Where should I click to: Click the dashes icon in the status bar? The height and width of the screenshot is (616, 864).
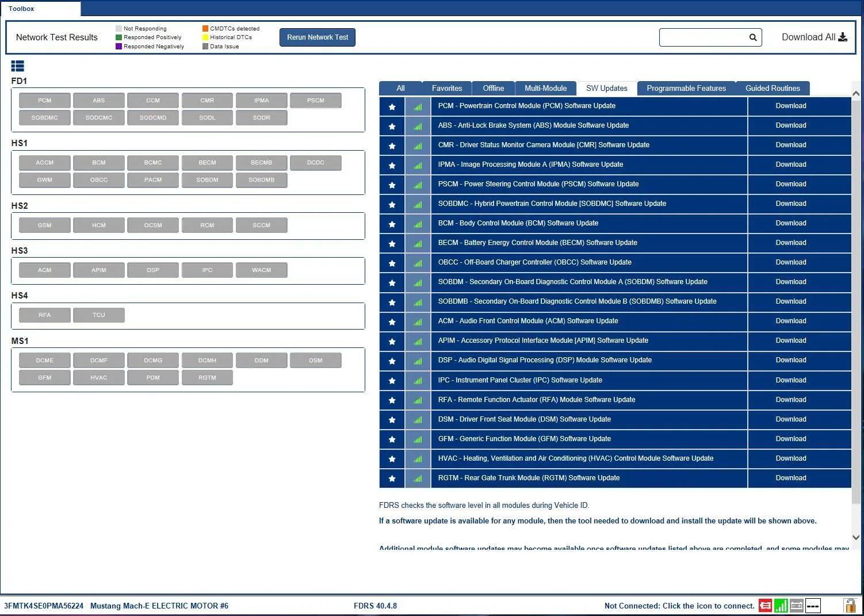[813, 606]
